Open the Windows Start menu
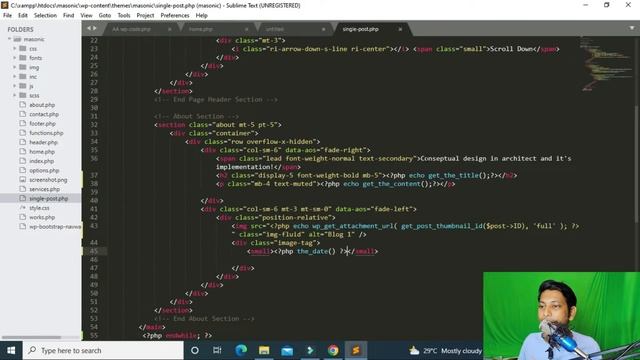The image size is (640, 360). click(11, 351)
